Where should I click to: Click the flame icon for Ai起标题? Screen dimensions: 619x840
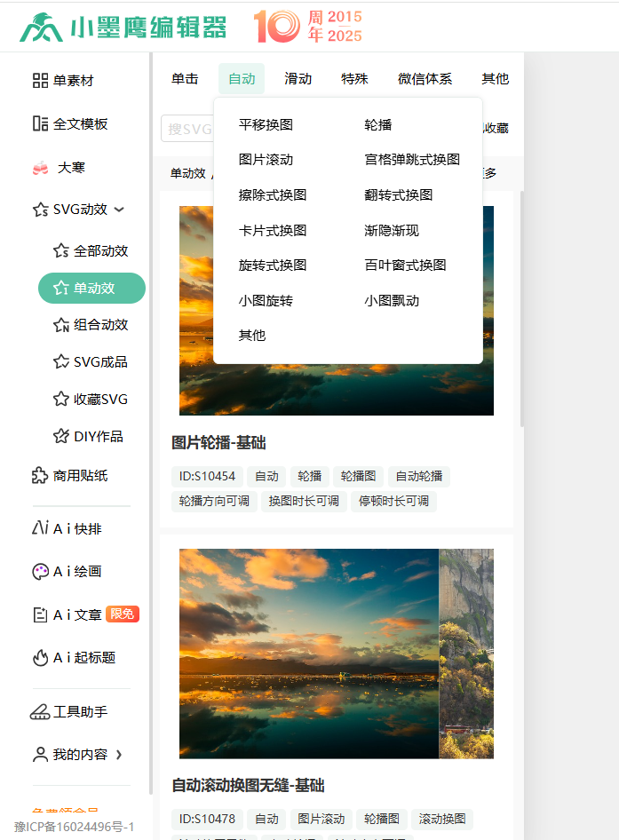(40, 657)
